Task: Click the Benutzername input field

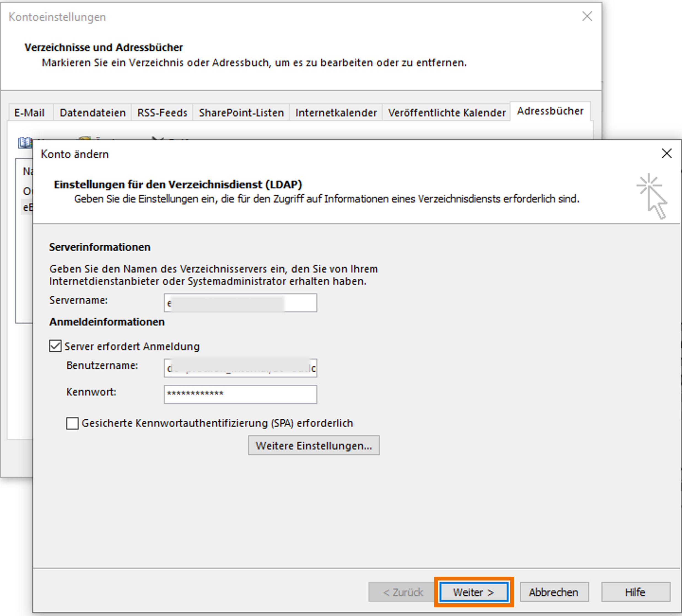Action: coord(240,368)
